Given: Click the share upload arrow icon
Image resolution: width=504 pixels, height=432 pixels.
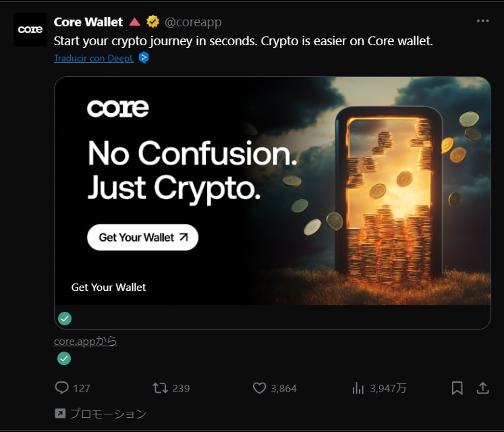Looking at the screenshot, I should [482, 388].
